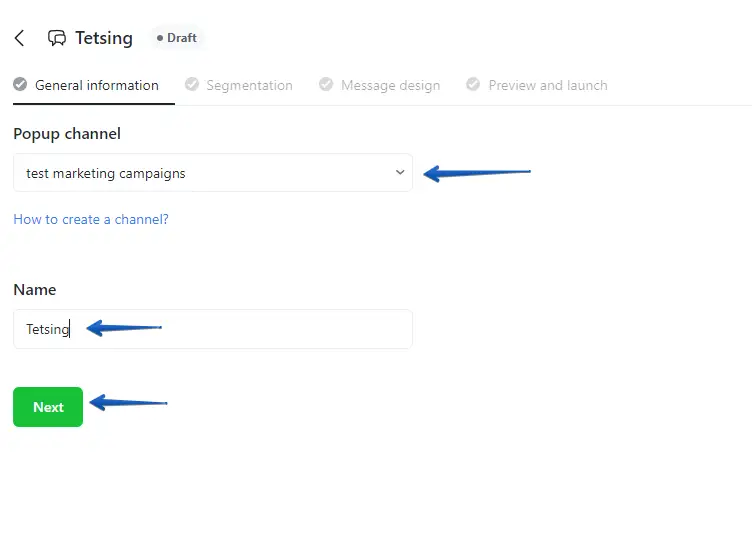Focus the Name input field
752x537 pixels.
click(x=212, y=329)
